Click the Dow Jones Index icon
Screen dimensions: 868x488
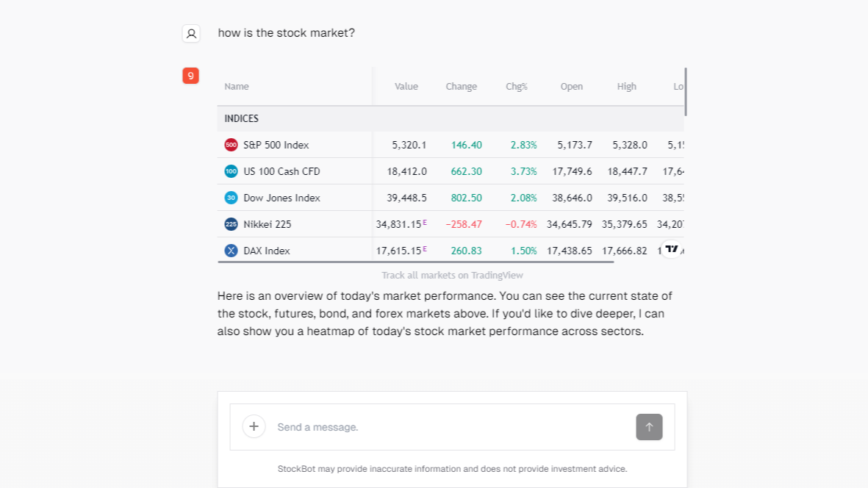231,198
